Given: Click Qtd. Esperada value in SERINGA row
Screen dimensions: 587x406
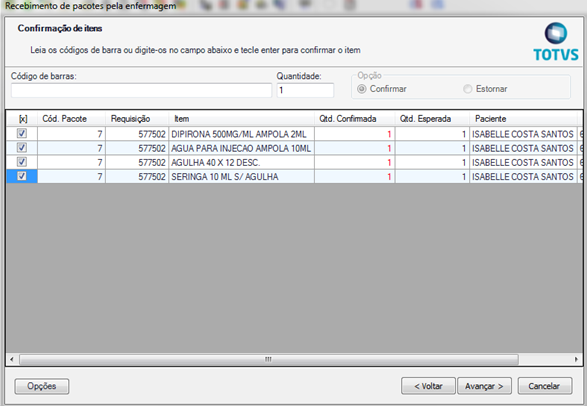Looking at the screenshot, I should [432, 177].
